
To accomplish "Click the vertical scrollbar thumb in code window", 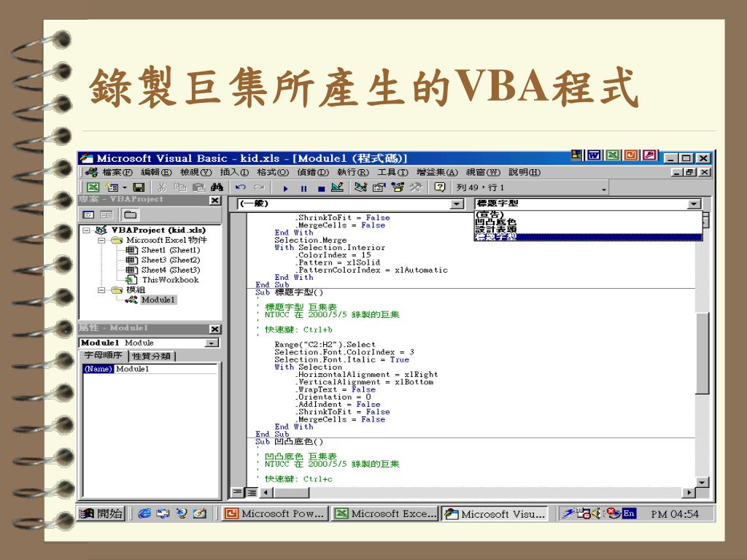I will tap(703, 353).
